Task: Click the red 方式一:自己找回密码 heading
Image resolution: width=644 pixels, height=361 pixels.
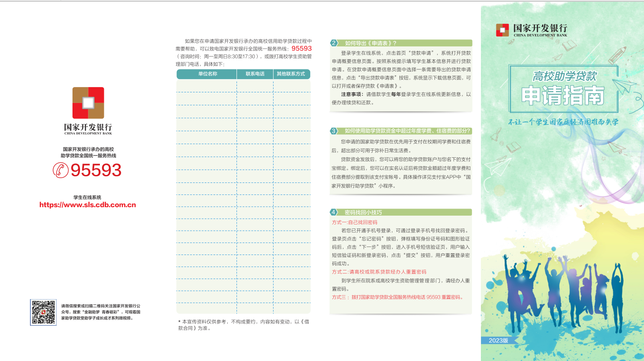Action: point(354,222)
